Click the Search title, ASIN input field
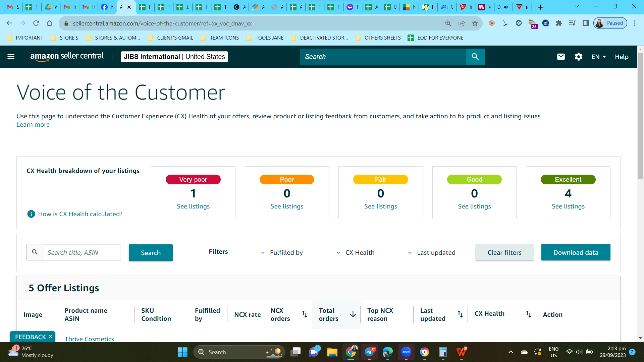 click(82, 252)
